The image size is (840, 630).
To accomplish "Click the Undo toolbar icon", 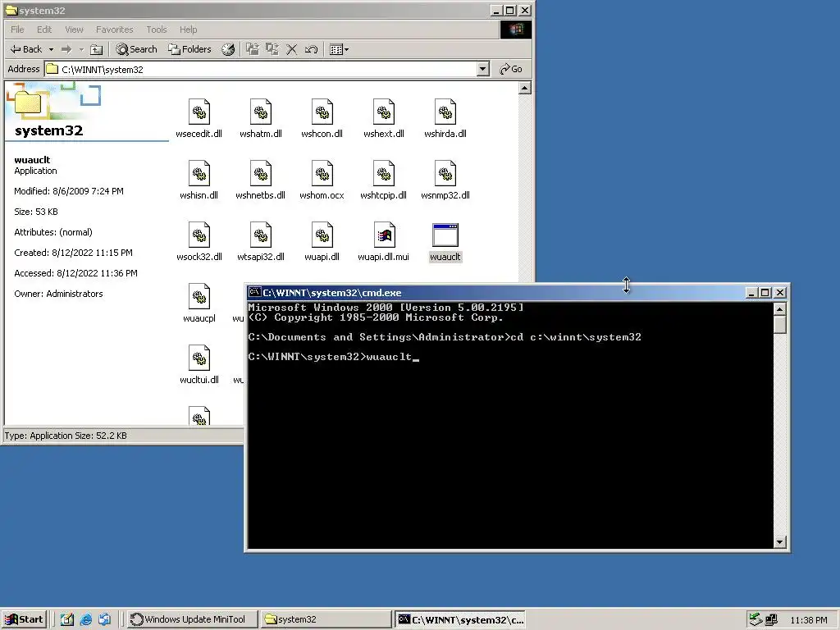I will point(311,49).
